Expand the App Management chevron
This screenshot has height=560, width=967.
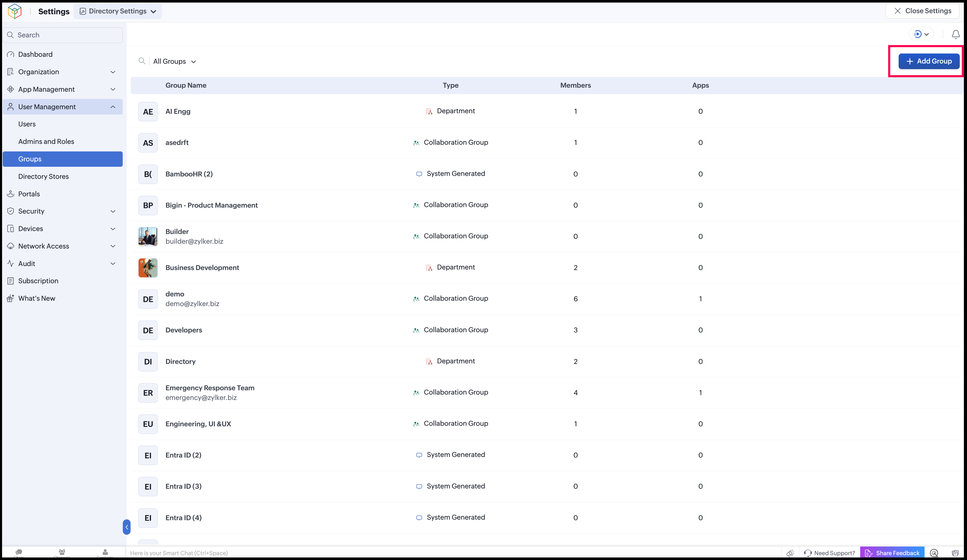(113, 89)
